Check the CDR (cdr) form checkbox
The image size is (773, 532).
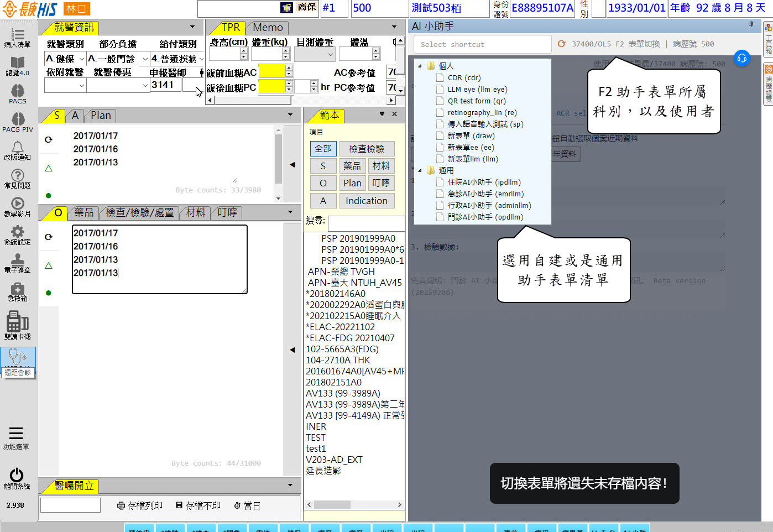440,78
